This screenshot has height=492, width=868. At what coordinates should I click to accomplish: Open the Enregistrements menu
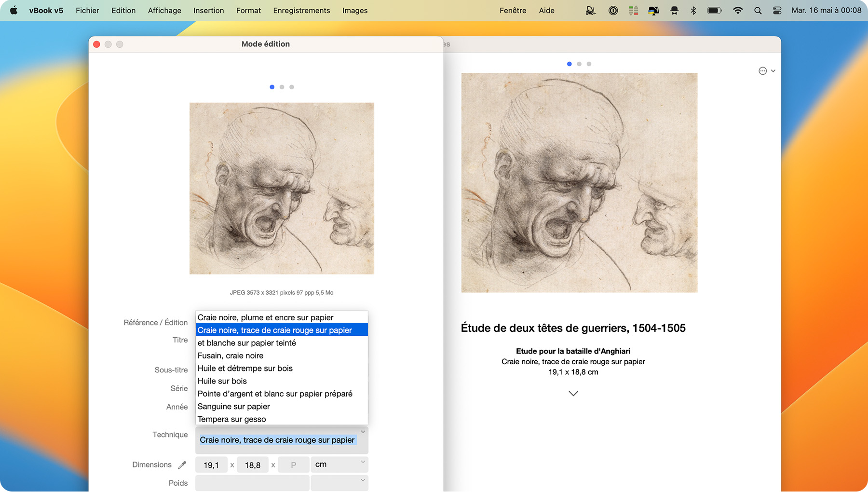(301, 11)
